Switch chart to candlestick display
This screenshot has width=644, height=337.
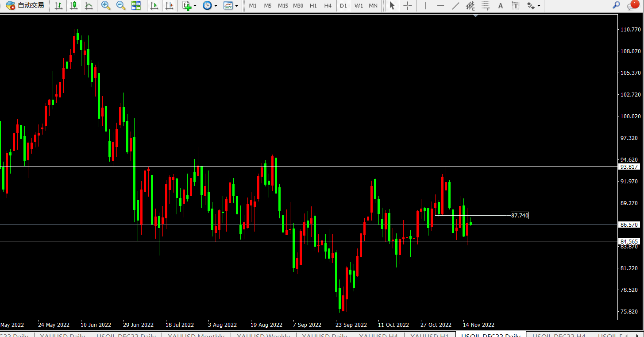coord(73,5)
